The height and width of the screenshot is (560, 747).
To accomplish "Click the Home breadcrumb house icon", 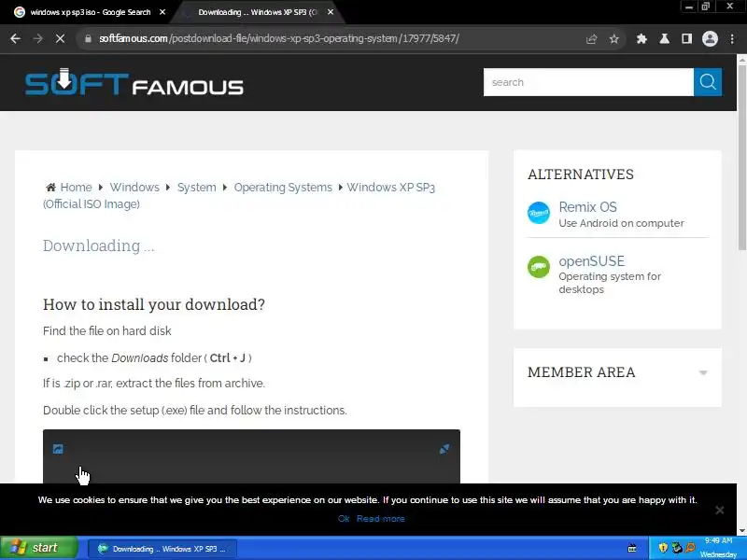I will pos(50,188).
